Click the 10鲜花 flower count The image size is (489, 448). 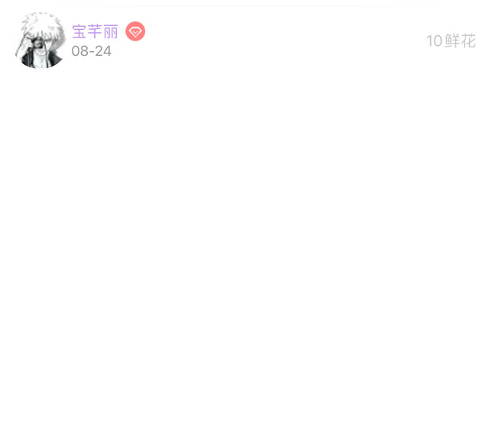[x=451, y=41]
